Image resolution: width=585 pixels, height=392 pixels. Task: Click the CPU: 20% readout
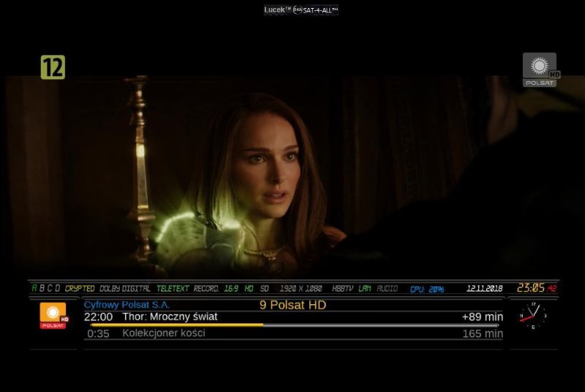(x=427, y=289)
